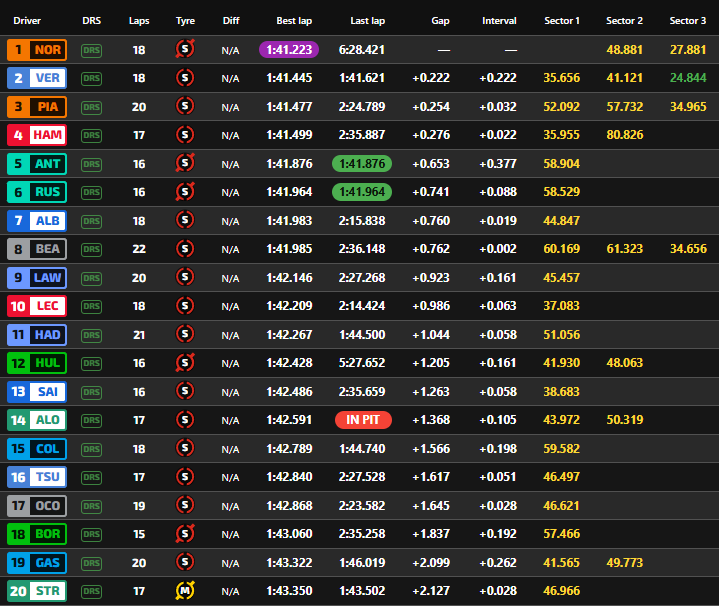This screenshot has height=606, width=719.
Task: Select the NOR driver badge
Action: click(x=37, y=50)
